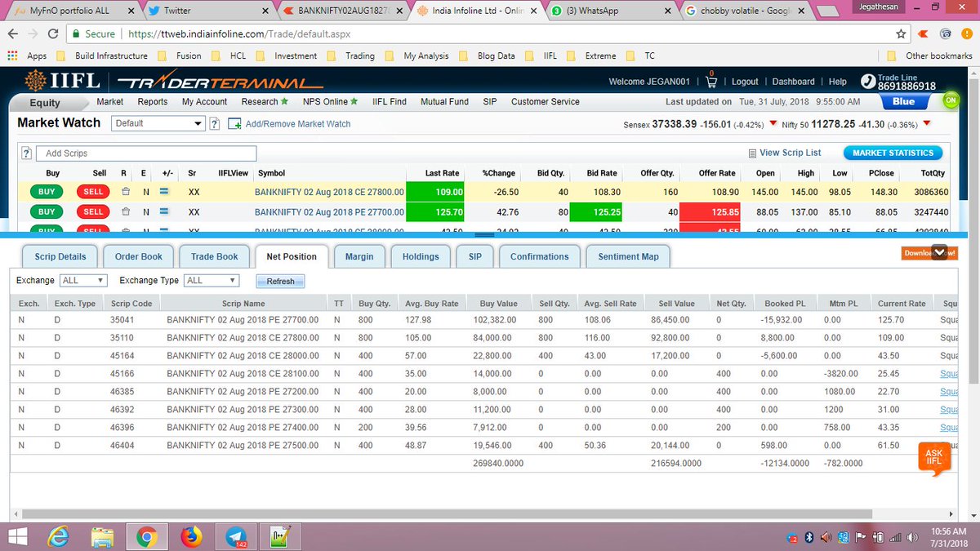Open the WhatsApp browser tab
This screenshot has width=980, height=551.
pos(609,11)
